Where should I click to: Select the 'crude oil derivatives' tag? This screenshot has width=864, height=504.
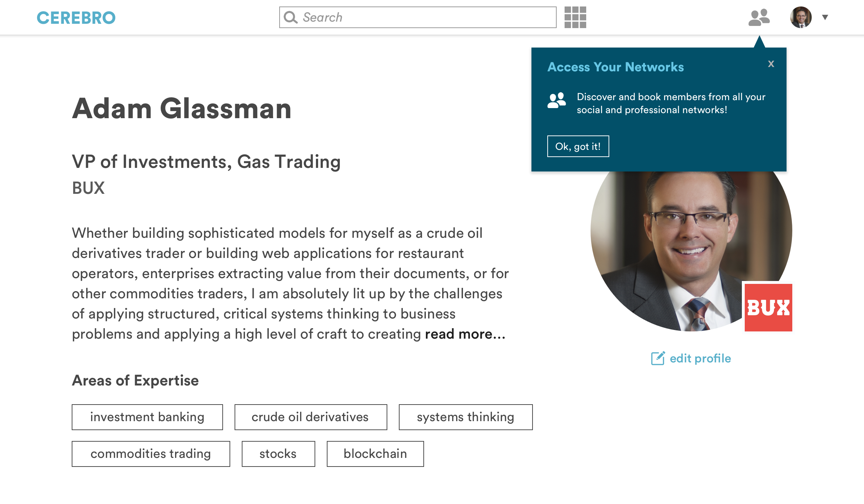310,417
